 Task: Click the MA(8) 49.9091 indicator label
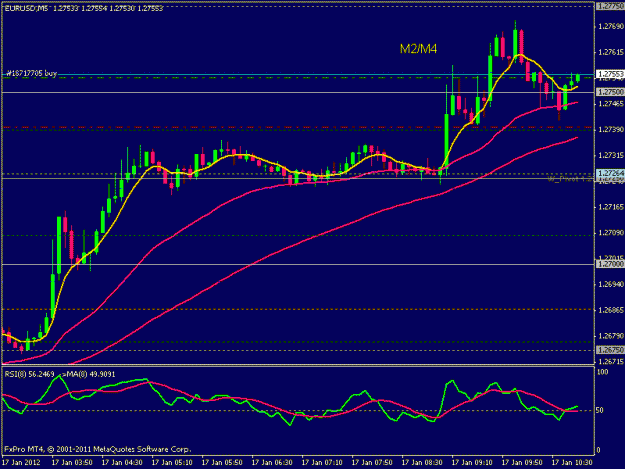92,374
